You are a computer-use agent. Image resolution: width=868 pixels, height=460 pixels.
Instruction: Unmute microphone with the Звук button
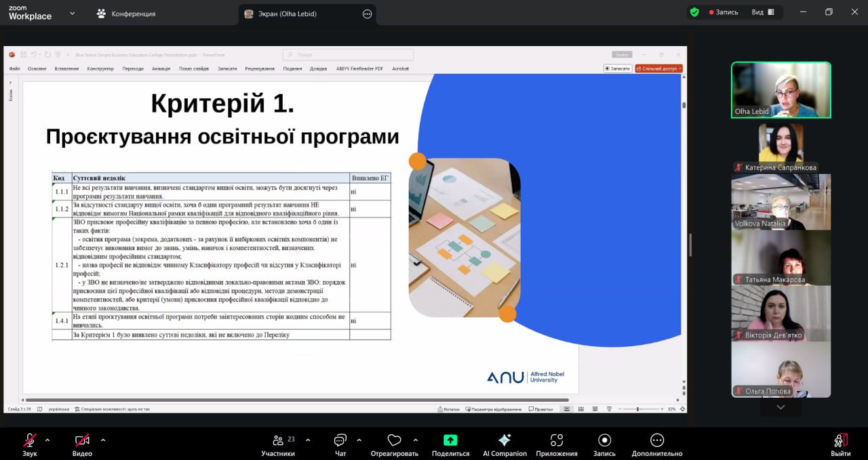pos(30,440)
